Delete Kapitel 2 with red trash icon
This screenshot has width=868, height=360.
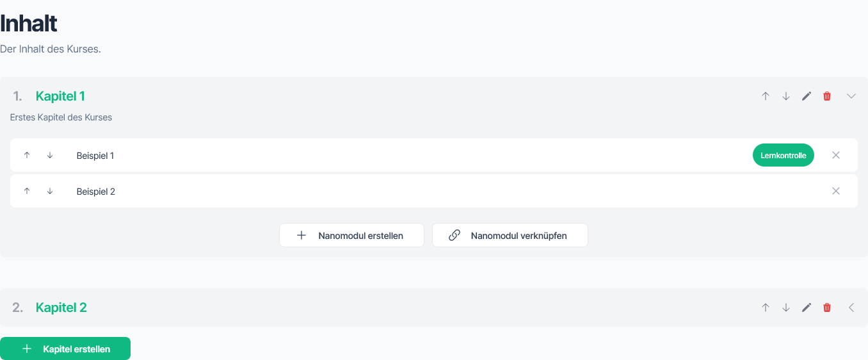click(827, 307)
